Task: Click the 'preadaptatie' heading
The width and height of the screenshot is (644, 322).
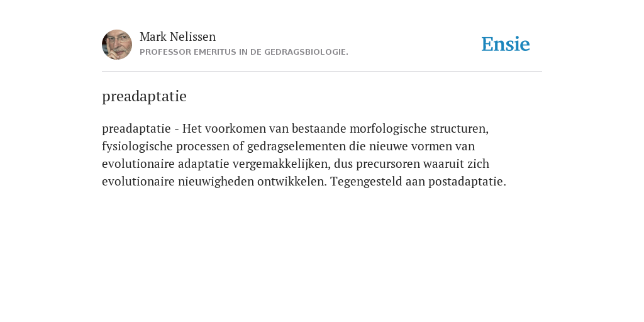Action: click(x=144, y=96)
